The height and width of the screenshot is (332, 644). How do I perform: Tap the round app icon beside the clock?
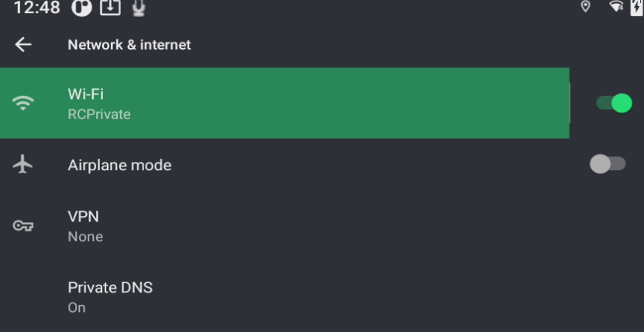[81, 8]
